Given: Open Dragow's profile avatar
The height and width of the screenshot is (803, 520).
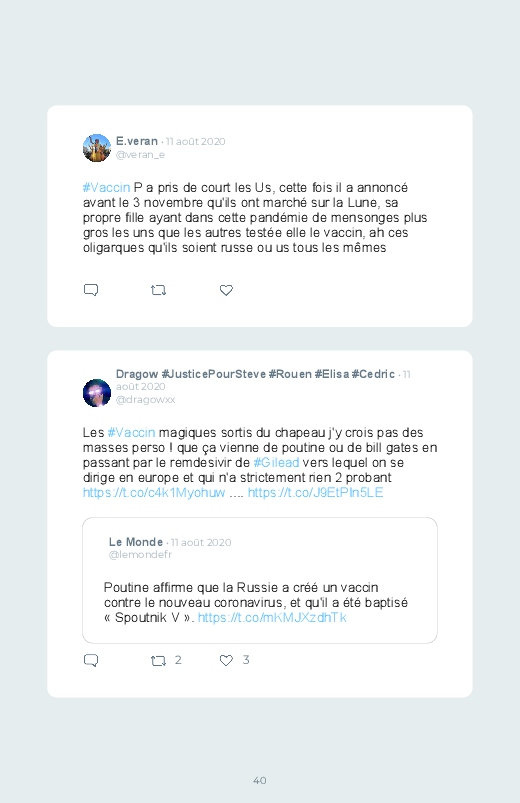Looking at the screenshot, I should pyautogui.click(x=97, y=393).
